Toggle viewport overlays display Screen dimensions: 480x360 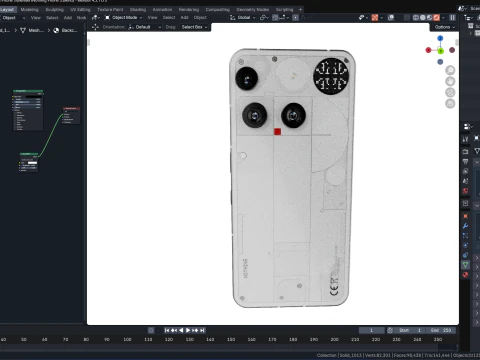coord(392,18)
